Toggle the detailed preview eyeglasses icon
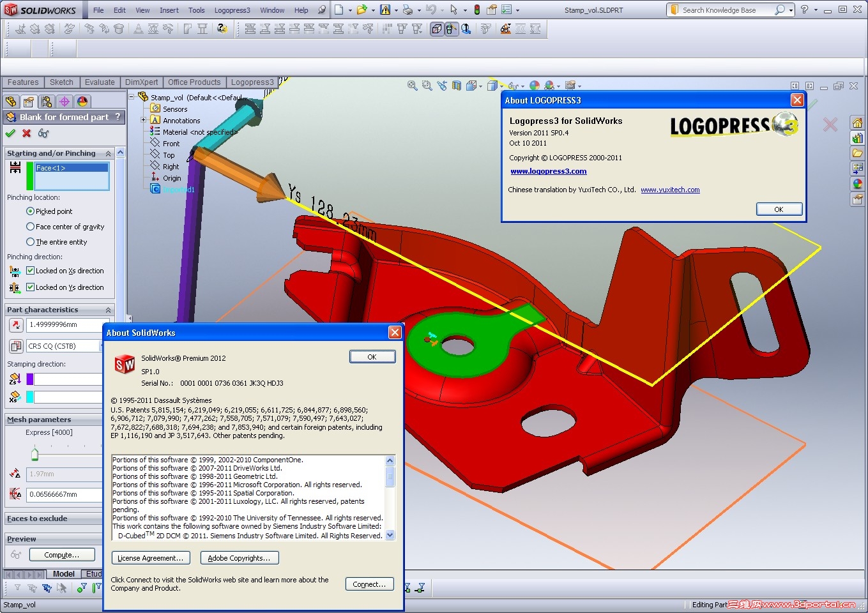Screen dimensions: 868x613 [x=43, y=133]
